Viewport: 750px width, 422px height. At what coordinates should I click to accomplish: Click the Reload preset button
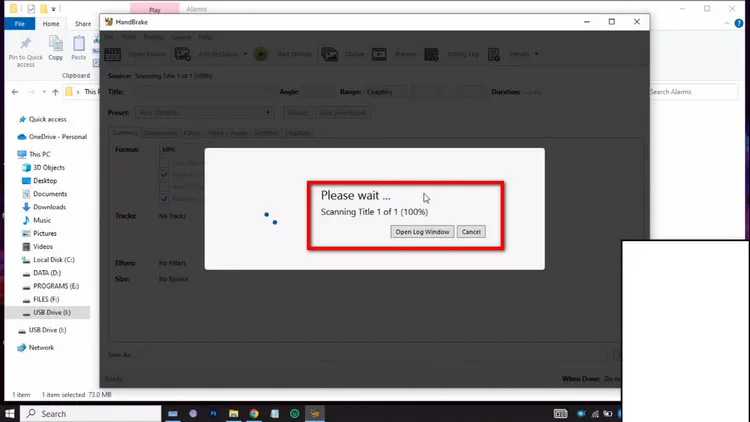pos(298,113)
